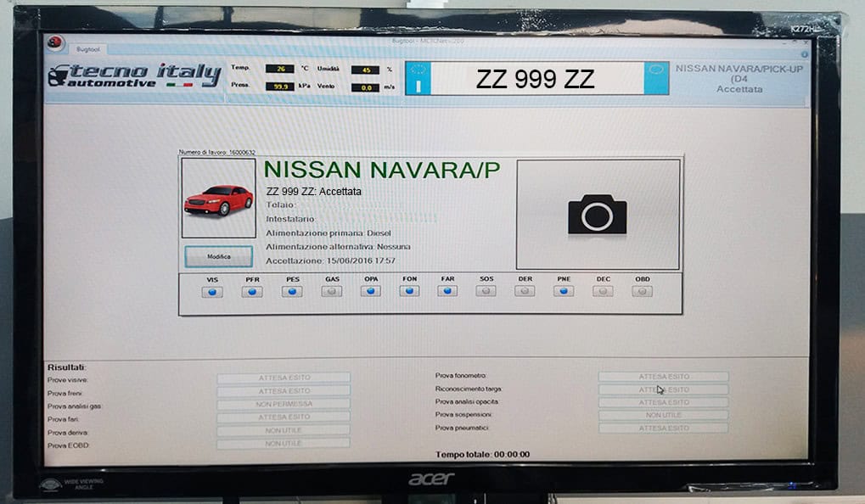Click the Prova sospensioni NON UTILE box

click(664, 415)
